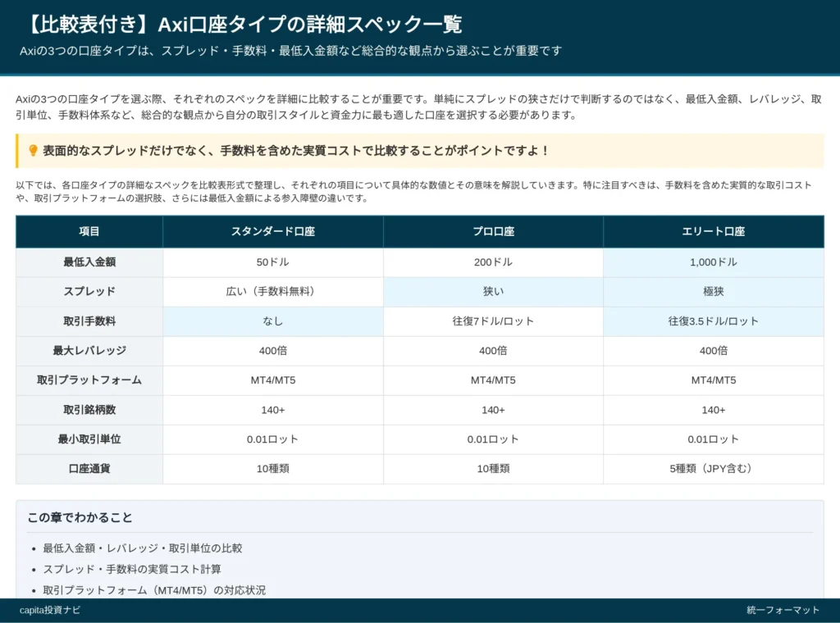Click 0.01ロット in the エリート口座 column

pyautogui.click(x=714, y=439)
